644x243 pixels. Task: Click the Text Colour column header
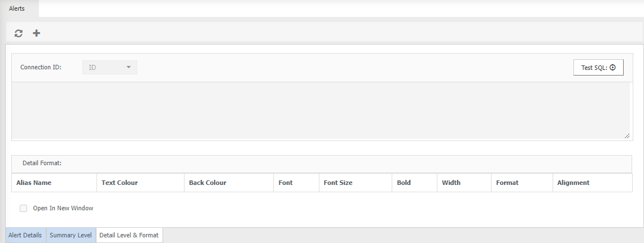coord(120,183)
